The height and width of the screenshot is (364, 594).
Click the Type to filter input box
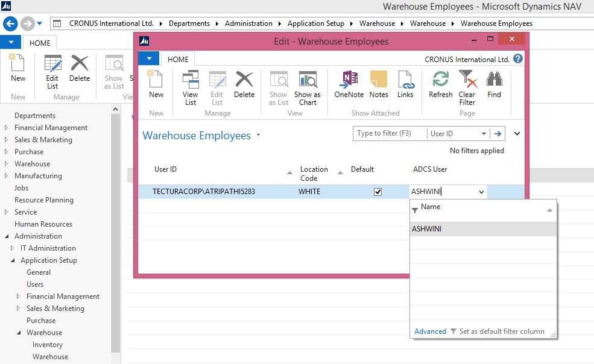(389, 134)
